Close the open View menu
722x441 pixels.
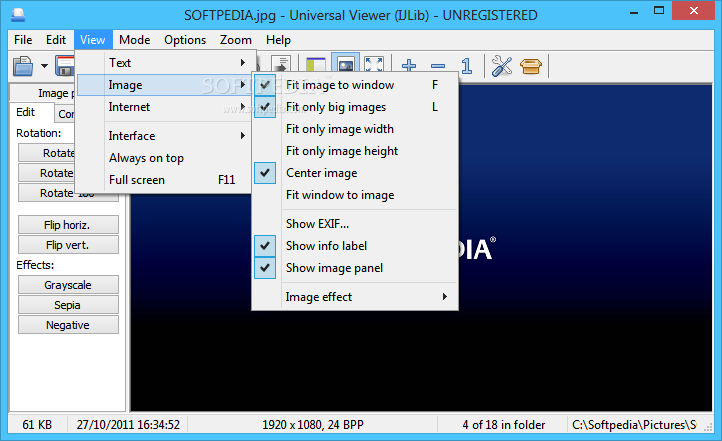pos(93,40)
